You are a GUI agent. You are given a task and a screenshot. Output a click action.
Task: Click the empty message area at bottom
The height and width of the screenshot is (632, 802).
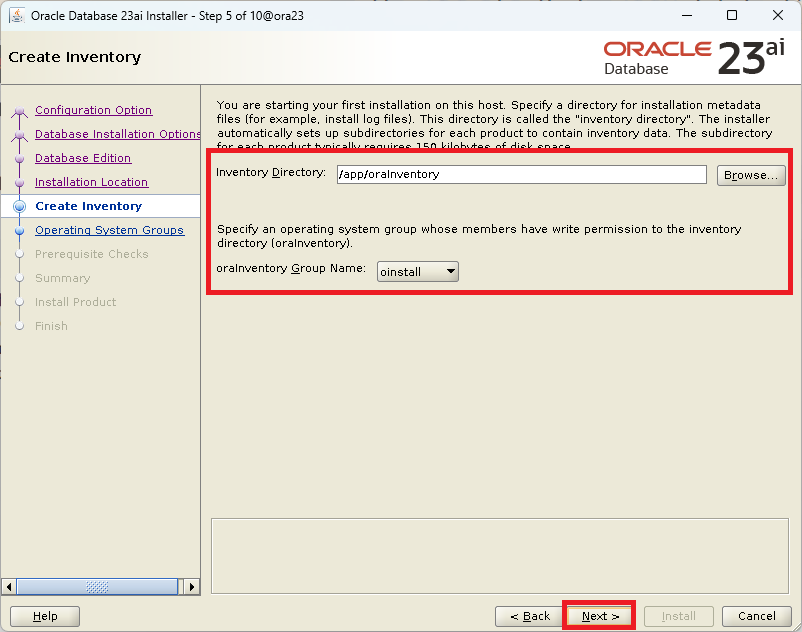click(x=500, y=556)
